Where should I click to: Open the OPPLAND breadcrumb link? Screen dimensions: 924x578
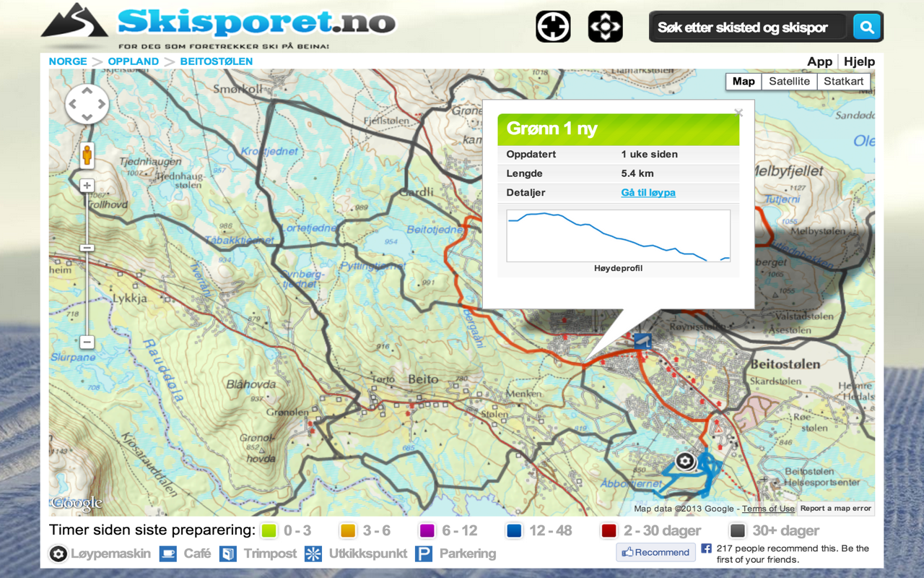pos(134,61)
